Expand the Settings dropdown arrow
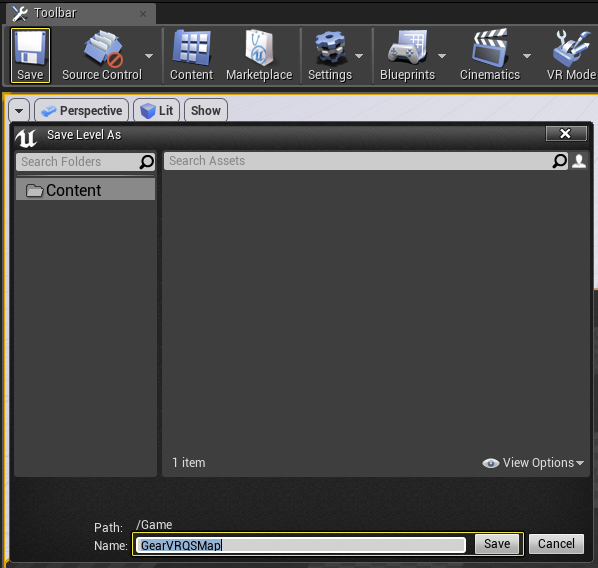Image resolution: width=598 pixels, height=568 pixels. point(359,56)
